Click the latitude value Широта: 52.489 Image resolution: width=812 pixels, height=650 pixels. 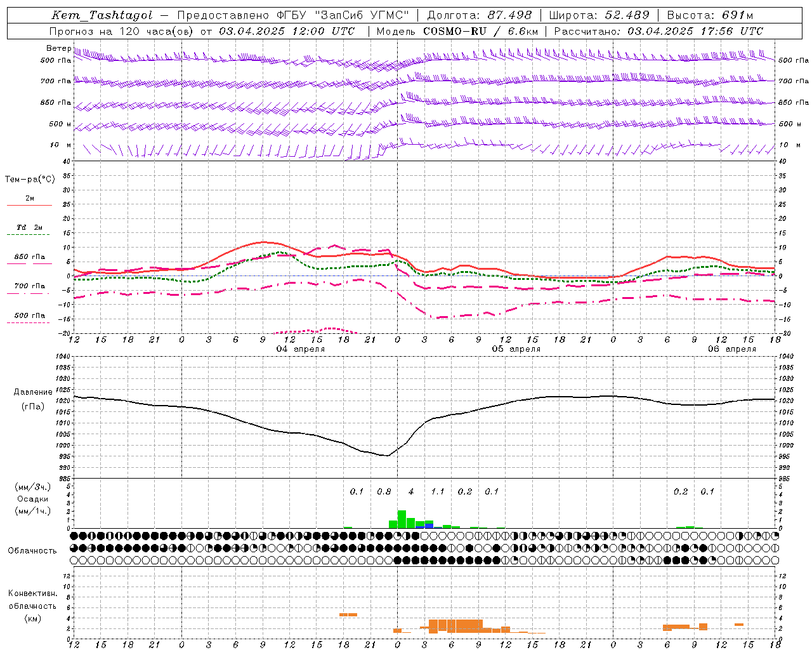[x=599, y=15]
